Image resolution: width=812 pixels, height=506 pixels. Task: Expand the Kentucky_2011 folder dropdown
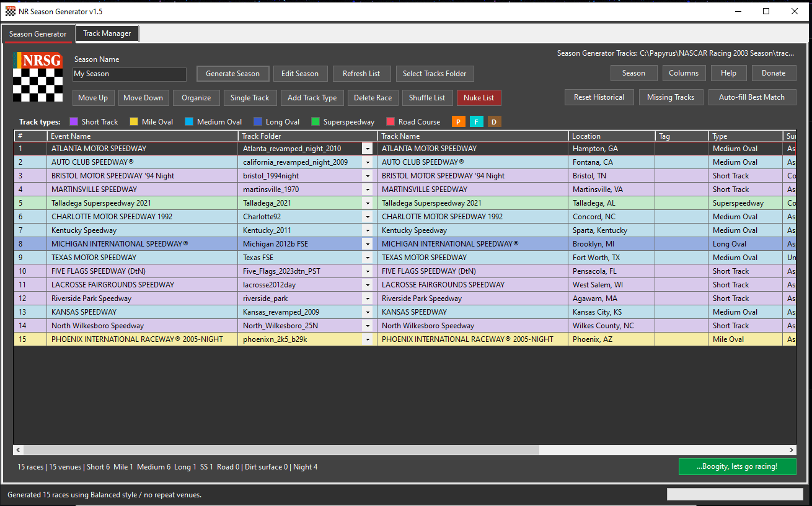368,230
